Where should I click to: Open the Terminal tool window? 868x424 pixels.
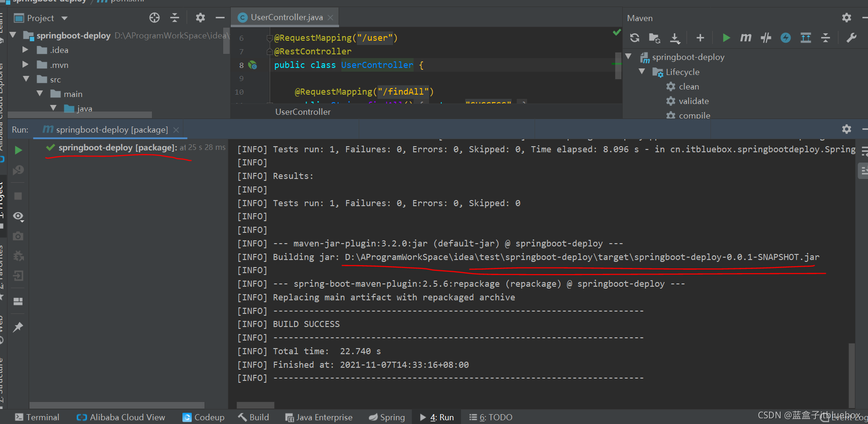pos(37,417)
